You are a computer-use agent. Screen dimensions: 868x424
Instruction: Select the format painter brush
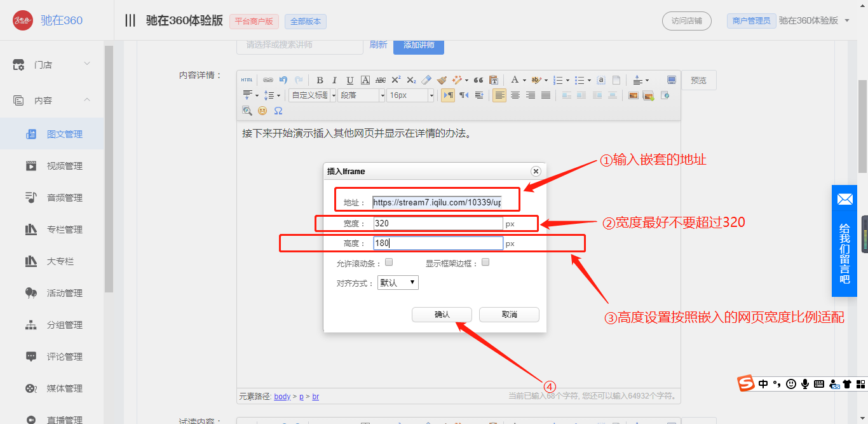(442, 80)
